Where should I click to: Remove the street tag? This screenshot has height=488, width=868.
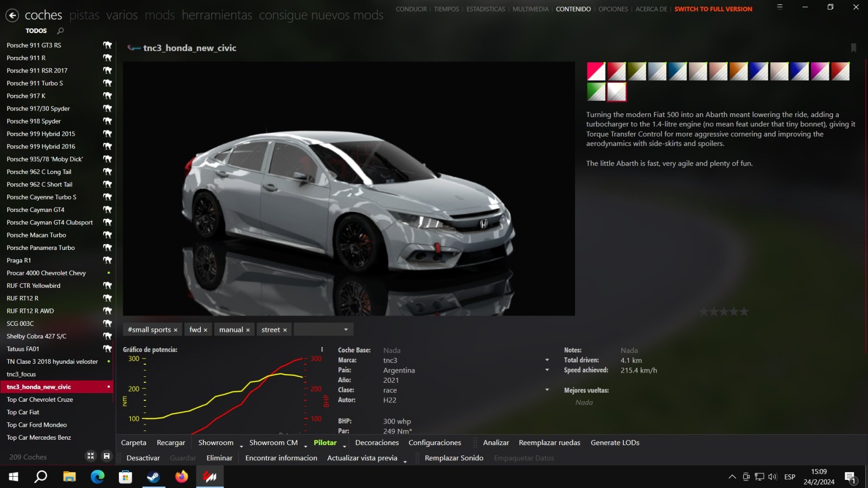(x=285, y=330)
